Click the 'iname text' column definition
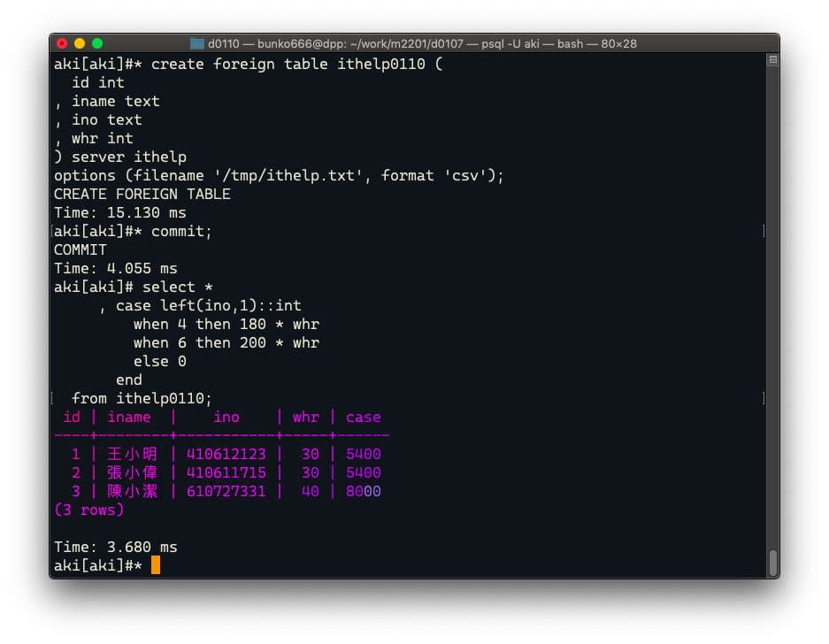 click(x=116, y=101)
